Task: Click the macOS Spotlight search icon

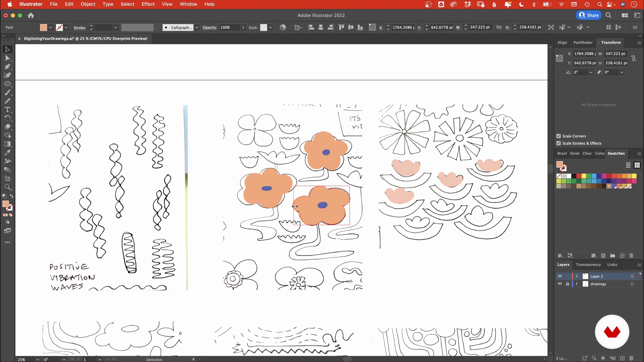Action: pyautogui.click(x=600, y=4)
